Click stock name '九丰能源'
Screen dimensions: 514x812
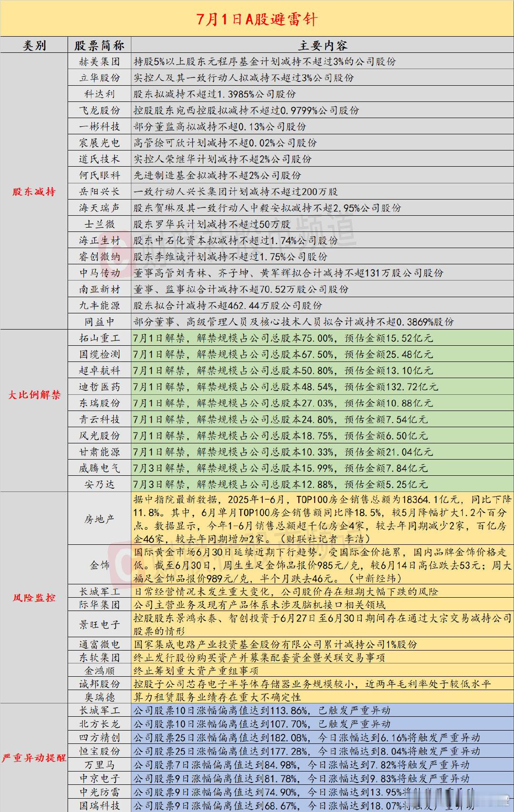99,305
